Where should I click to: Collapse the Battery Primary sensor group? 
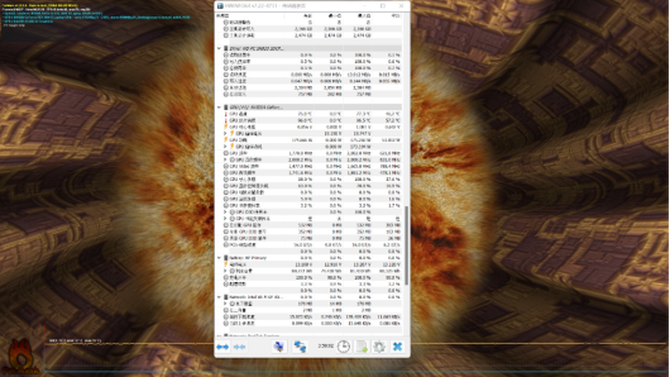[x=219, y=258]
